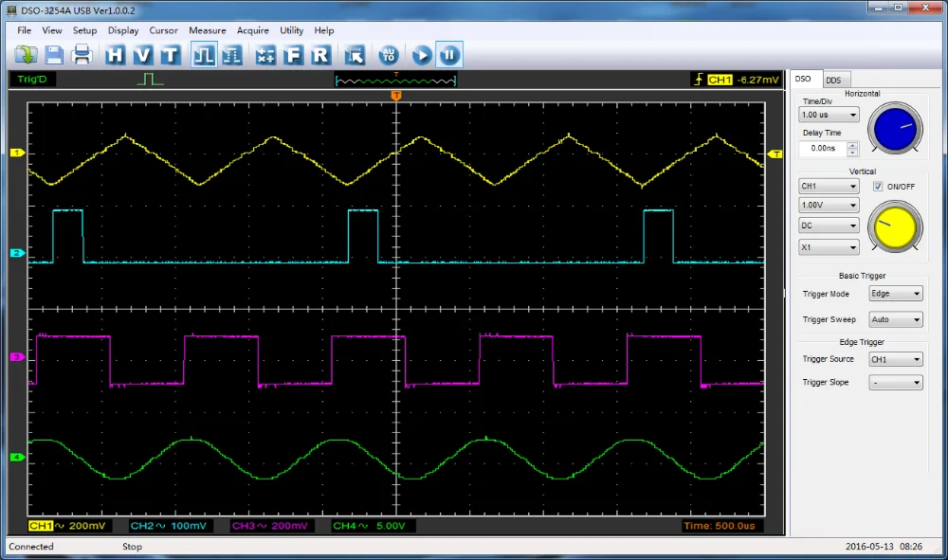The width and height of the screenshot is (948, 560).
Task: Click the F toolbar icon
Action: (294, 55)
